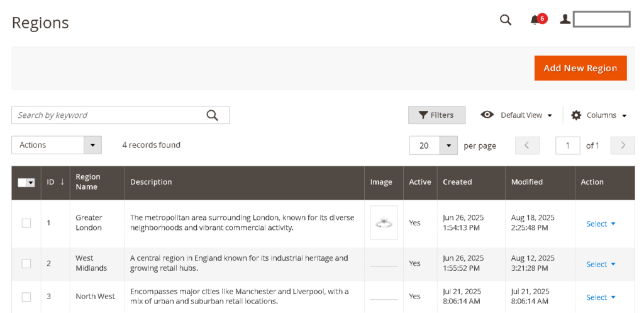This screenshot has width=644, height=313.
Task: Open Select action menu for West Midlands
Action: coord(601,264)
